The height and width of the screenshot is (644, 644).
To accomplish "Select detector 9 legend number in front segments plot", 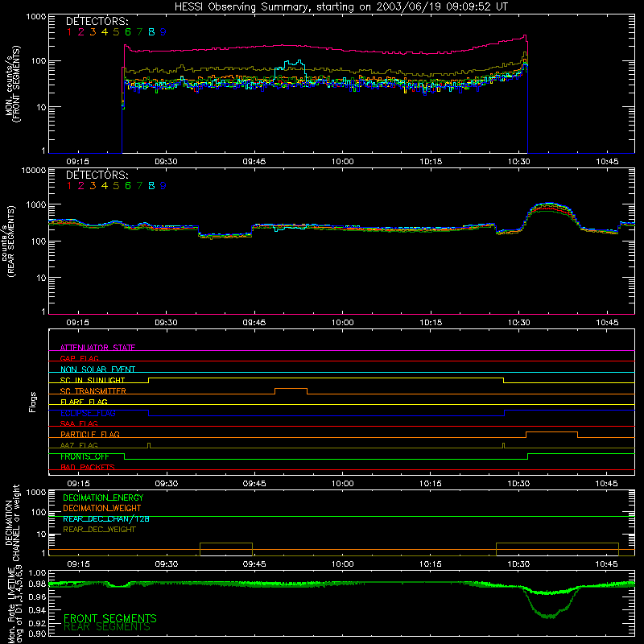I will pos(163,32).
